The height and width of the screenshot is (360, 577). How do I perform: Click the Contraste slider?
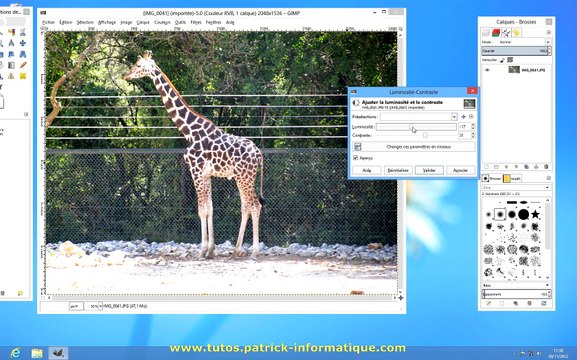click(x=416, y=135)
